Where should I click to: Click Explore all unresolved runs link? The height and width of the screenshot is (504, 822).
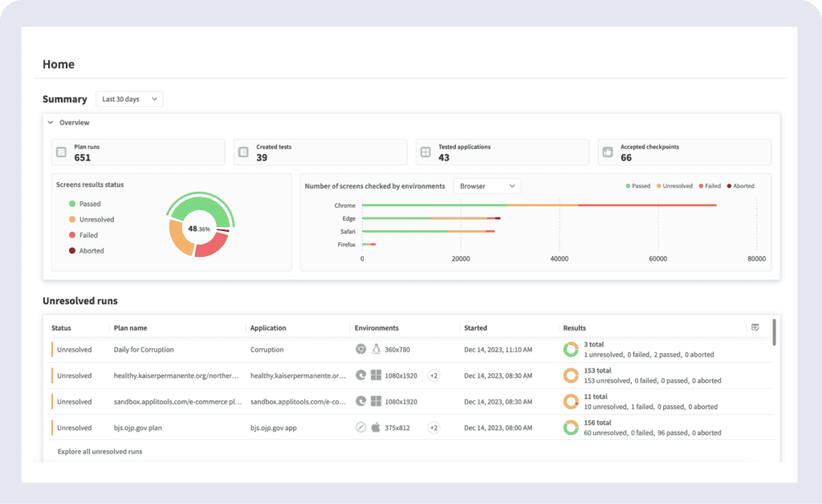click(100, 452)
